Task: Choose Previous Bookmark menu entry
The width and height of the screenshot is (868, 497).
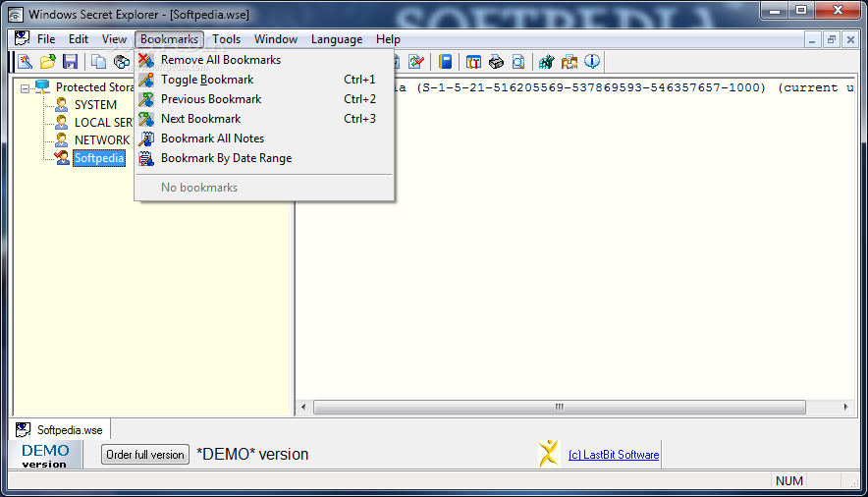Action: tap(264, 99)
